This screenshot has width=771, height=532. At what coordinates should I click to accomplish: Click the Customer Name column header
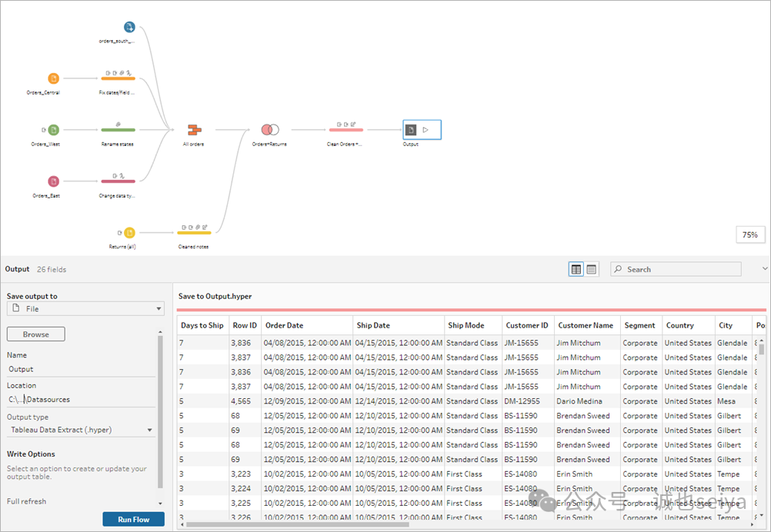pos(588,325)
